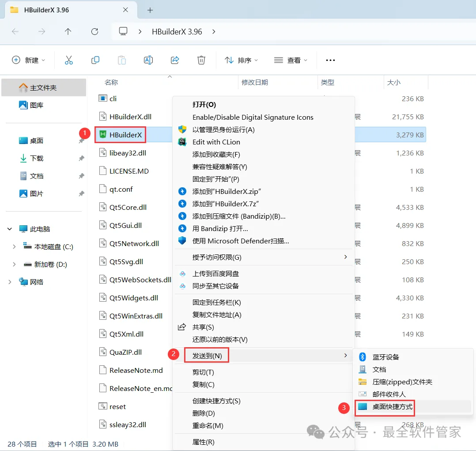The height and width of the screenshot is (451, 476).
Task: Open the three-dot more options menu
Action: 330,60
